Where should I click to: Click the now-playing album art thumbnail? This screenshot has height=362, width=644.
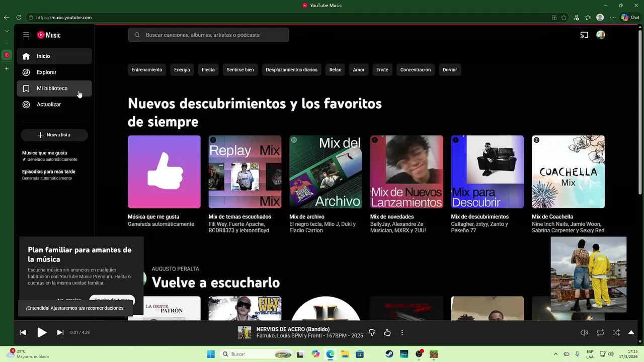245,332
